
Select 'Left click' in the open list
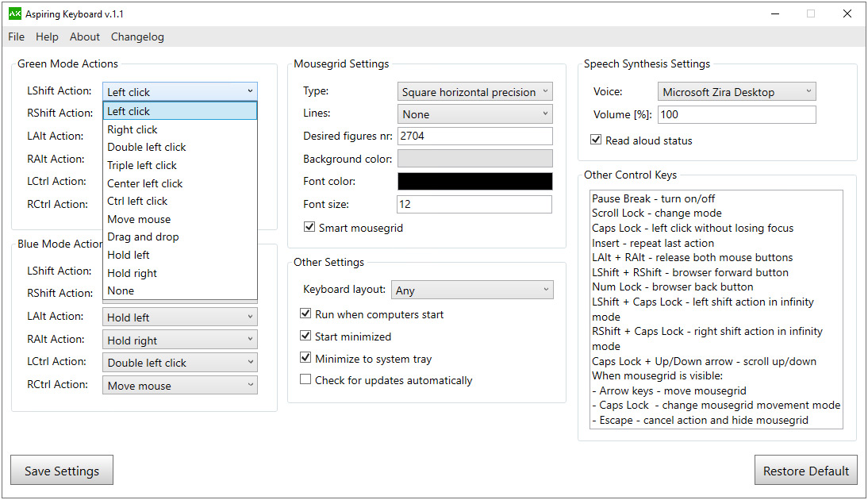180,111
